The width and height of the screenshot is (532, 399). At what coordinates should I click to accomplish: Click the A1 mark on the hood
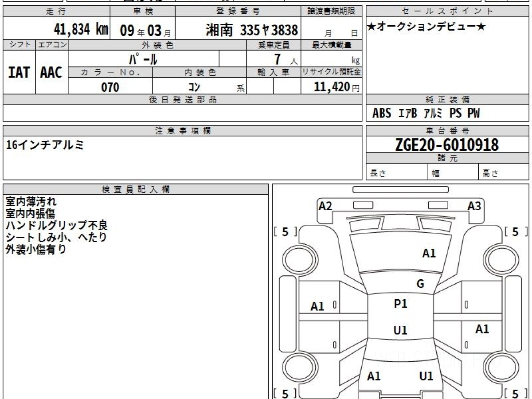[x=429, y=254]
